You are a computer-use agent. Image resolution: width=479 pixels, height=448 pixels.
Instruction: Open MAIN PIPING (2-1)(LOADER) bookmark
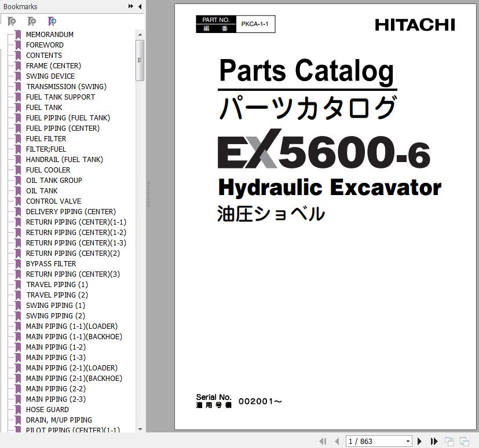(x=72, y=368)
